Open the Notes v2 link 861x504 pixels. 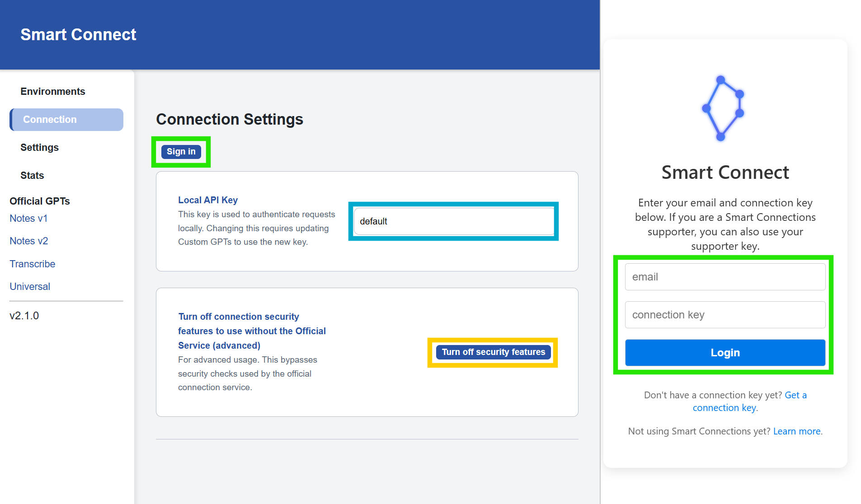click(28, 241)
